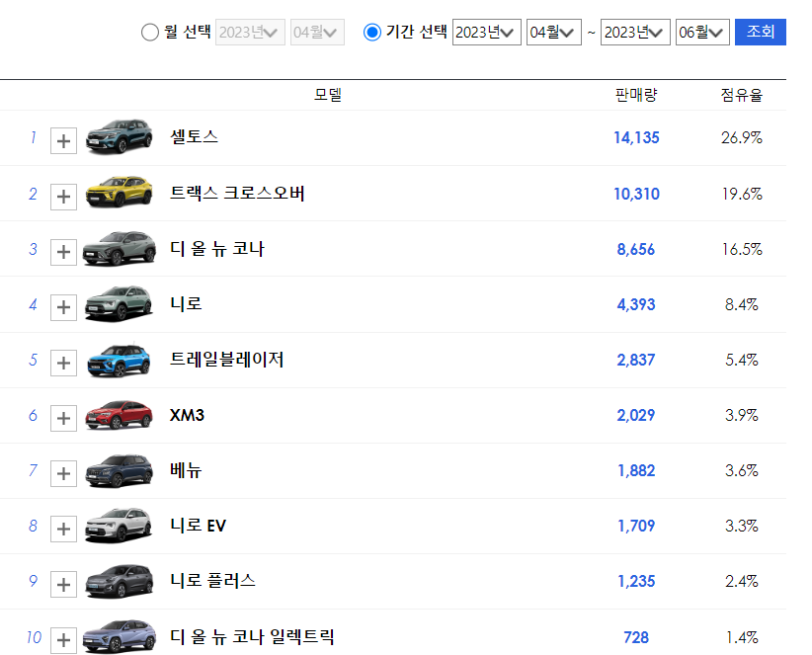Open the XM3 model link
This screenshot has height=655, width=812.
coord(187,415)
